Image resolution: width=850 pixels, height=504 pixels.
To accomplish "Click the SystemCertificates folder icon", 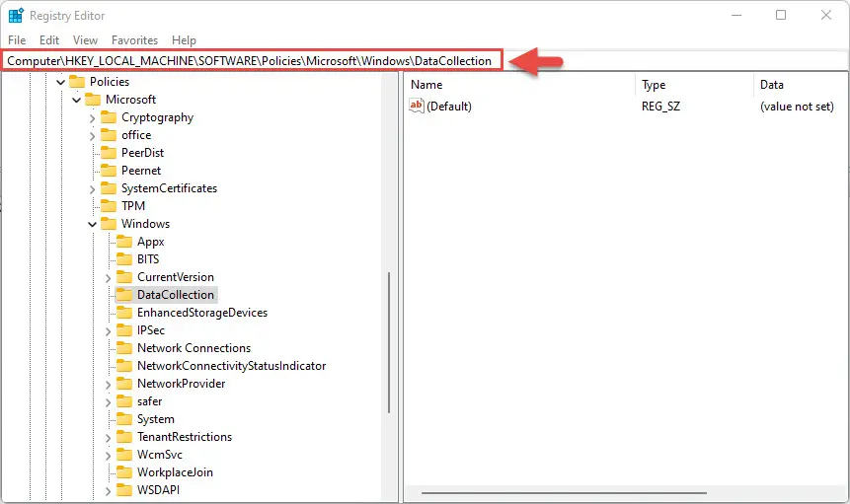I will click(x=109, y=188).
